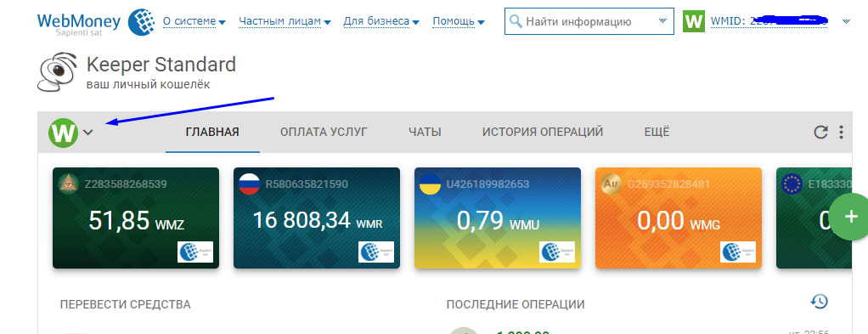Switch to the ОПЛАТА УСЛУГ tab
The height and width of the screenshot is (334, 868).
[324, 133]
